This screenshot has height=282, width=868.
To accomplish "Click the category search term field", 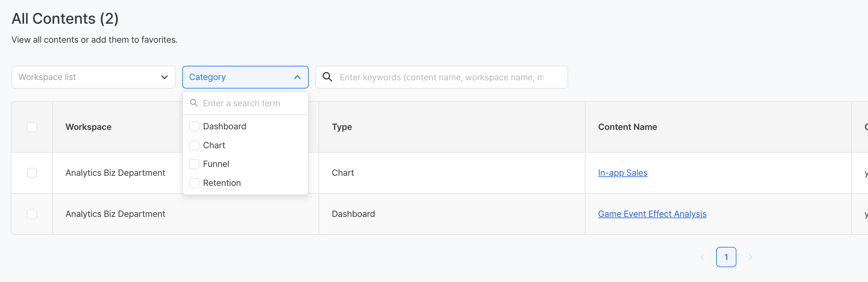I will pos(249,103).
